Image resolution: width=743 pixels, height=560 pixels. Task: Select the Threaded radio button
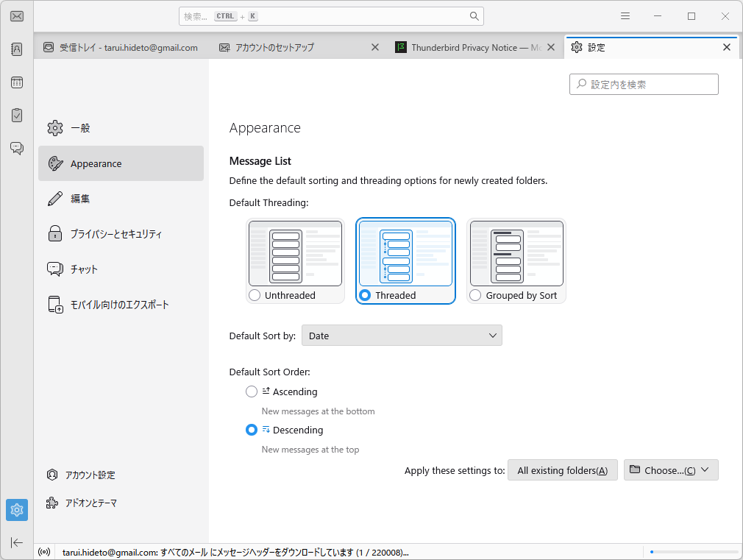(x=365, y=295)
